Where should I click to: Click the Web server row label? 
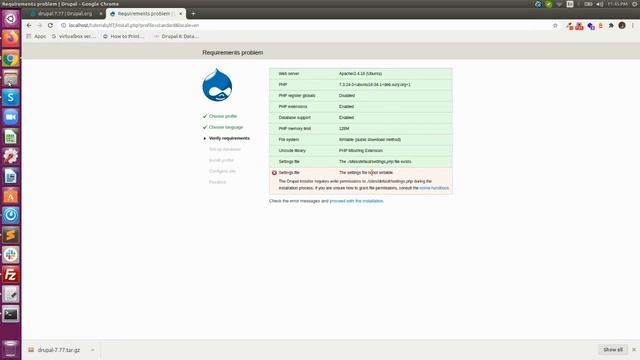tap(289, 74)
